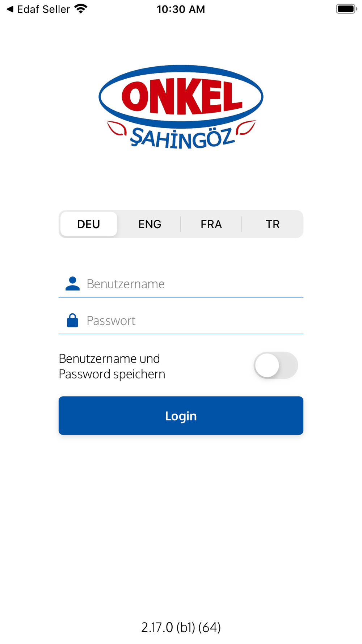Focus the Passwort input field
This screenshot has width=362, height=644.
(x=181, y=321)
